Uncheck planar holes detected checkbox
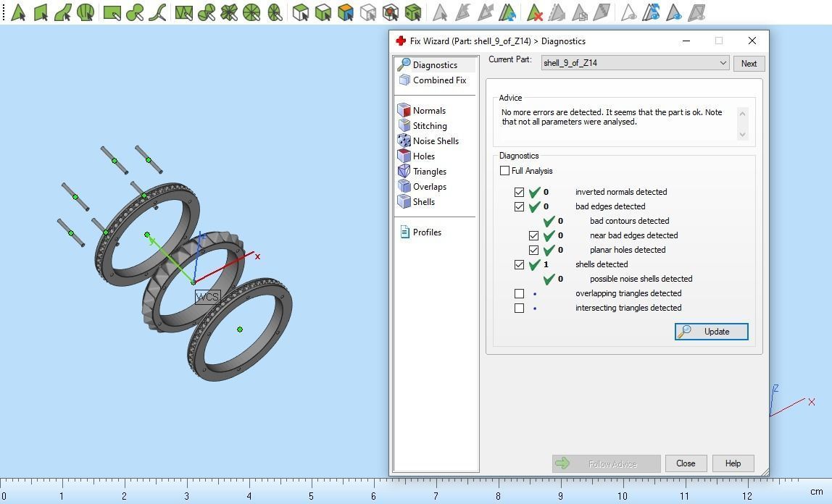 coord(534,250)
